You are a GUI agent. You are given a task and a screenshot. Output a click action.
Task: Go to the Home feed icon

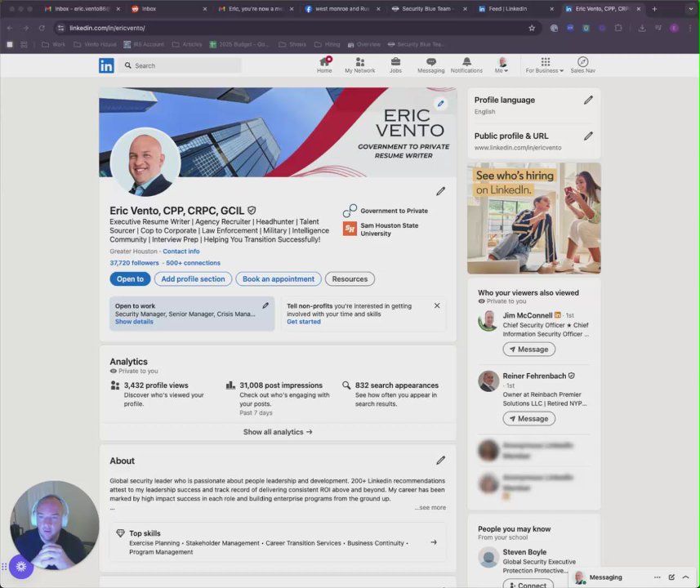click(x=324, y=65)
